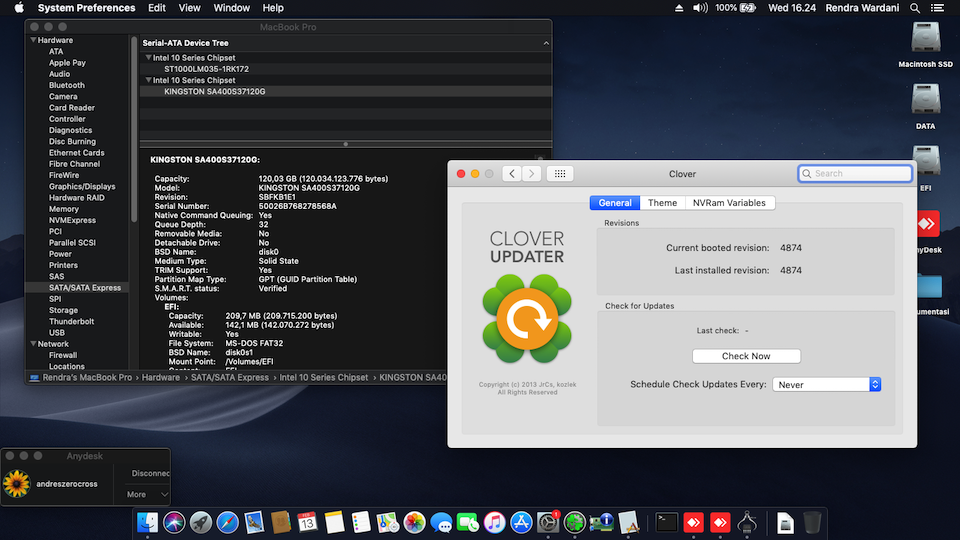
Task: Open the More dropdown in Anydesk
Action: tap(147, 494)
